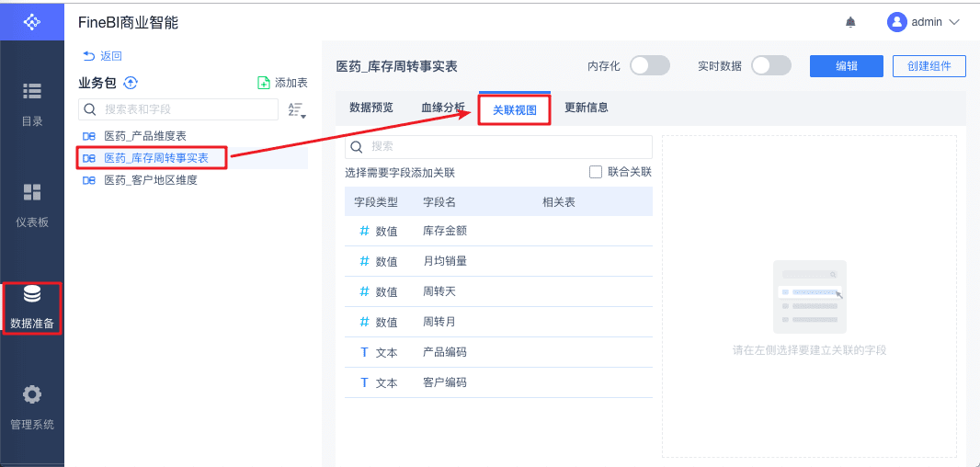Click the 创建组件 button
Viewport: 980px width, 467px height.
point(929,66)
